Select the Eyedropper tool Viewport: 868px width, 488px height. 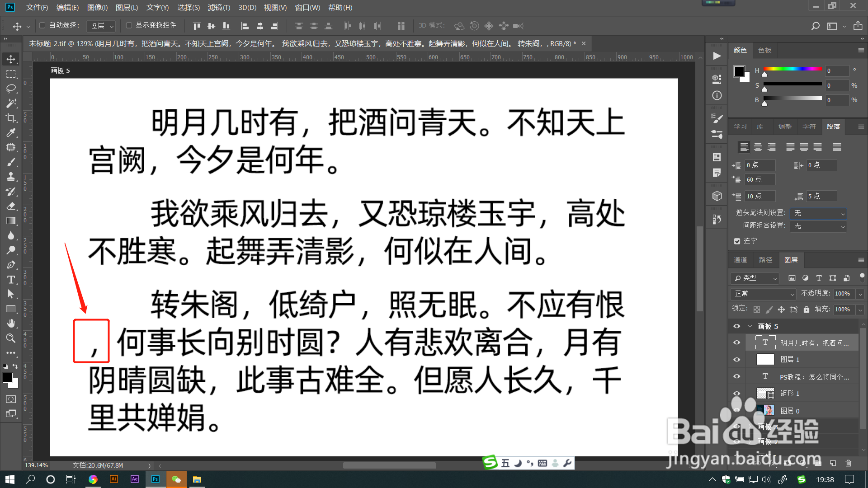[11, 133]
